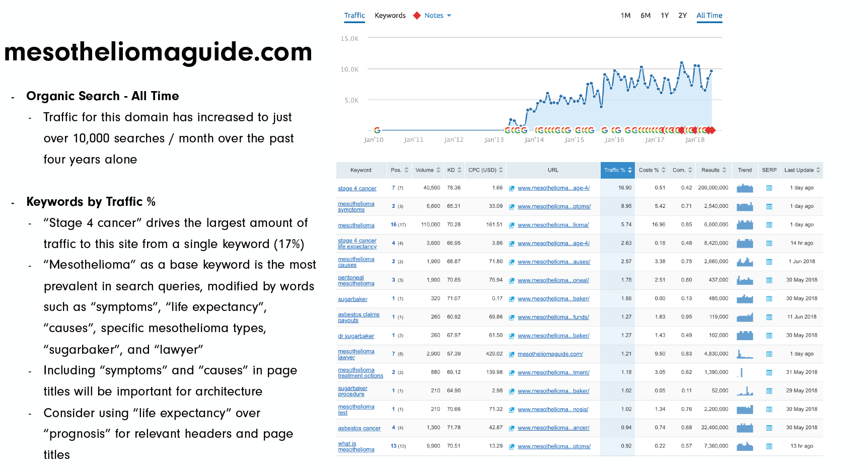Open the mesothelioma symptoms keyword link
Viewport: 868px width, 472px height.
(x=356, y=207)
